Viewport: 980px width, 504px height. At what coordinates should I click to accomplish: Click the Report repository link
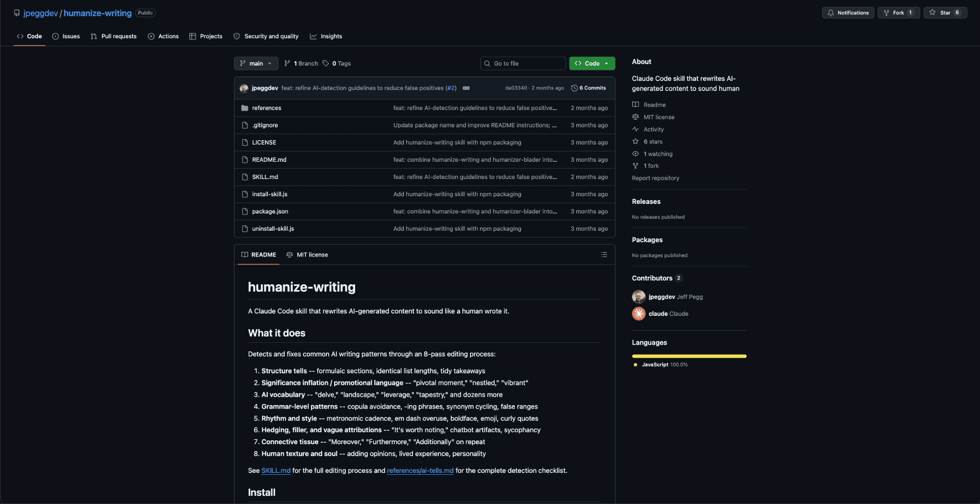pos(655,178)
